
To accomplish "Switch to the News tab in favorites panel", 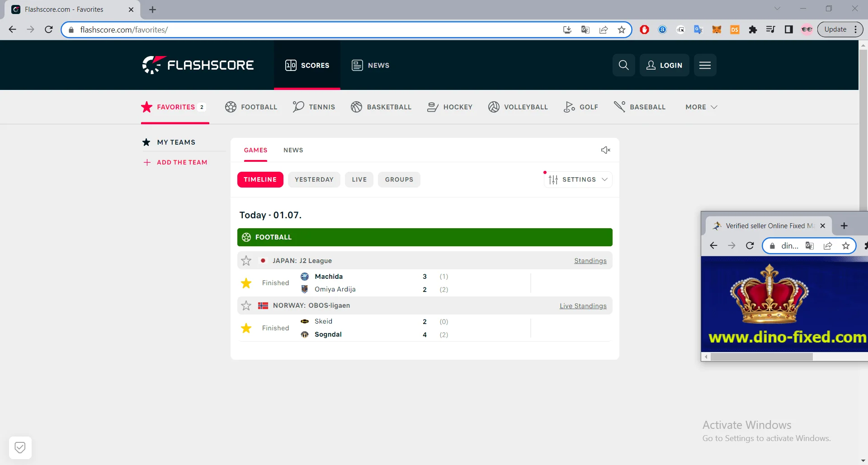I will tap(293, 150).
